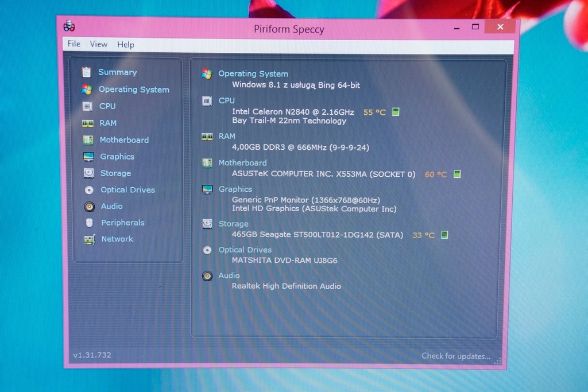This screenshot has width=588, height=392.
Task: Show the RAM section from sidebar
Action: coord(108,123)
